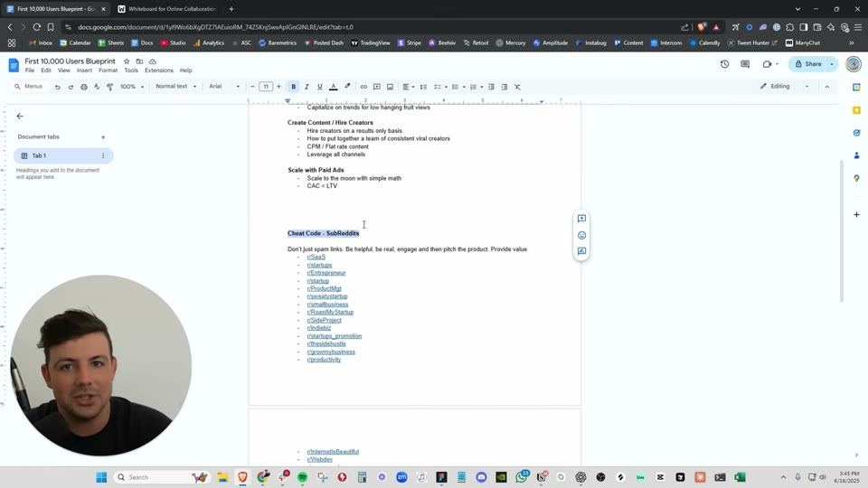Viewport: 868px width, 488px height.
Task: Increase the paragraph indent
Action: 505,87
